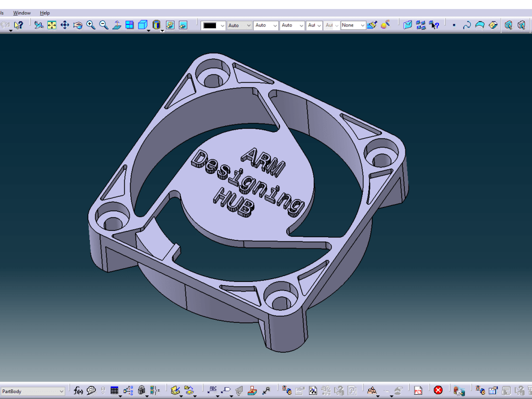Open the Help menu
The width and height of the screenshot is (532, 399).
point(45,13)
